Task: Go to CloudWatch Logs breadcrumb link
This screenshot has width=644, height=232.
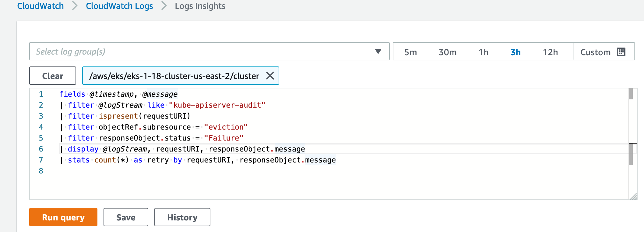Action: (119, 6)
